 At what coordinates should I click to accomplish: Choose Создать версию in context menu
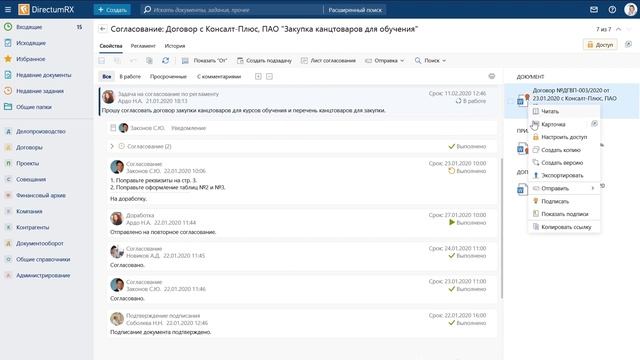[x=564, y=162]
